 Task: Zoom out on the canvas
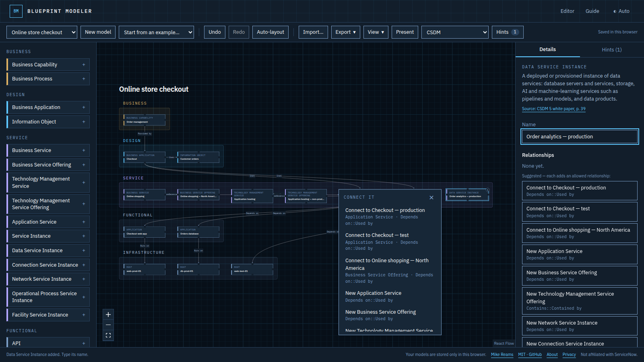point(108,325)
